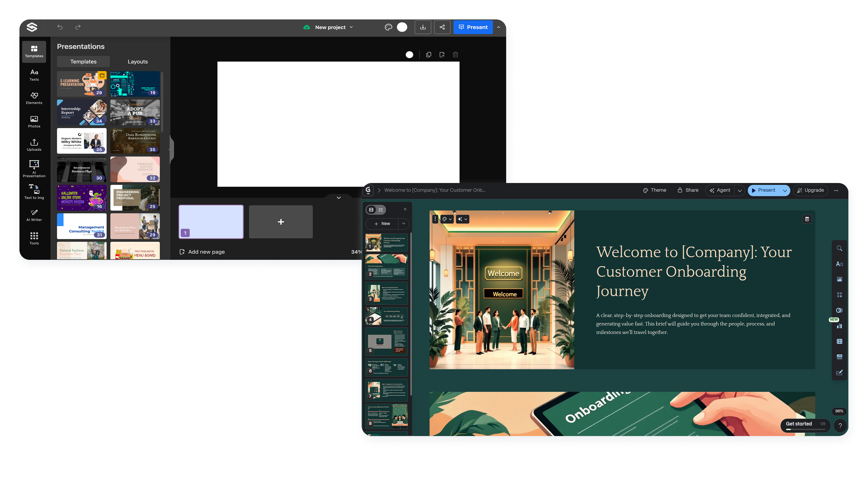Click the Upgrade button
Screen dimensions: 868x488
(810, 190)
